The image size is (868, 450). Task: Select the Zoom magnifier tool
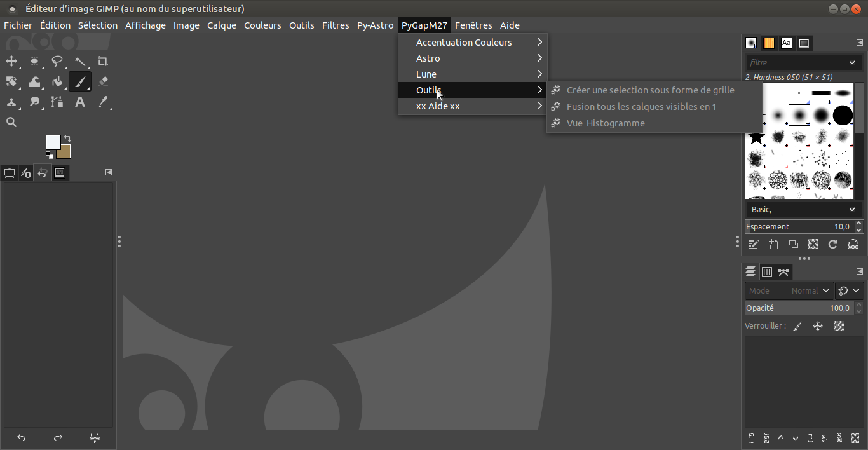pos(11,123)
